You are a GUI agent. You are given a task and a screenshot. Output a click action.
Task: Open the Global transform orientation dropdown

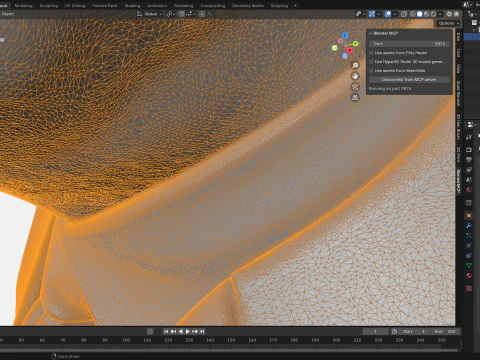pos(150,14)
